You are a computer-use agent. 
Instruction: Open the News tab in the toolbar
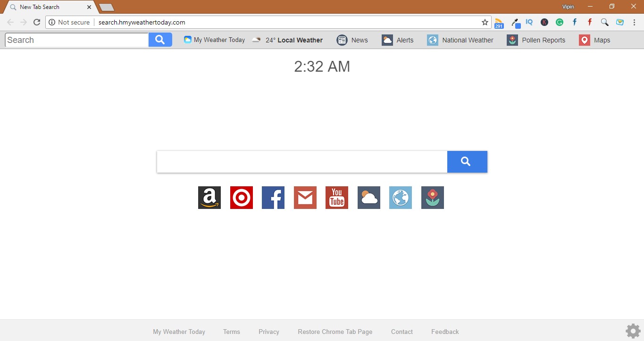point(352,40)
